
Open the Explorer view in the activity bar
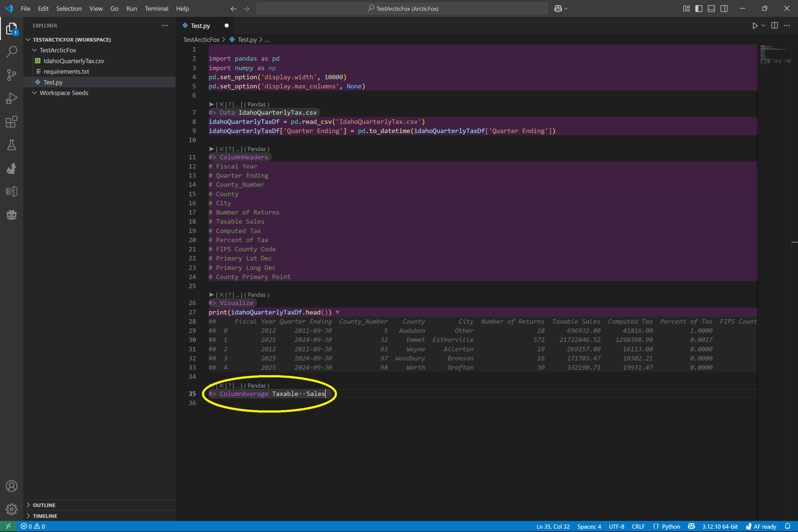coord(12,29)
